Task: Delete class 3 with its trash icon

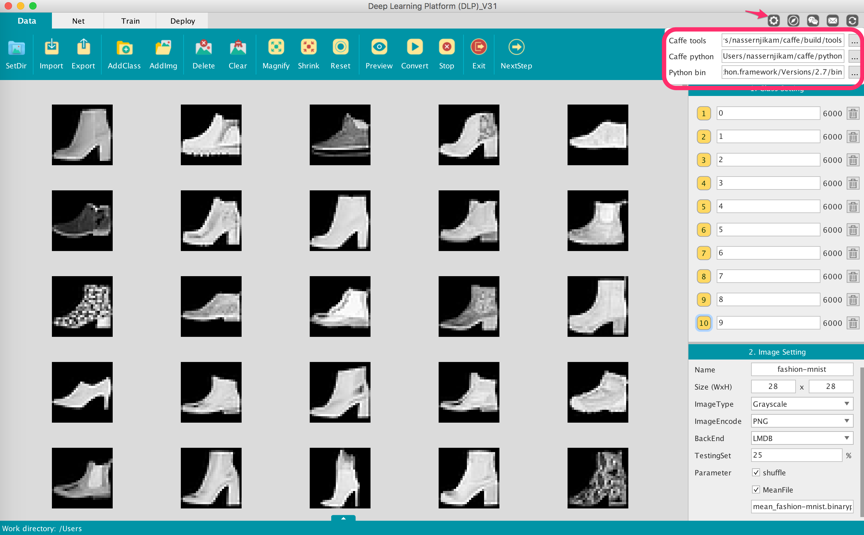Action: [x=853, y=160]
